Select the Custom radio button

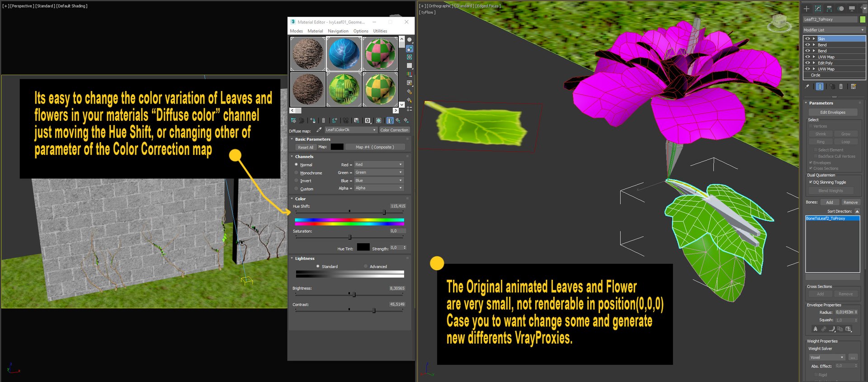tap(296, 189)
